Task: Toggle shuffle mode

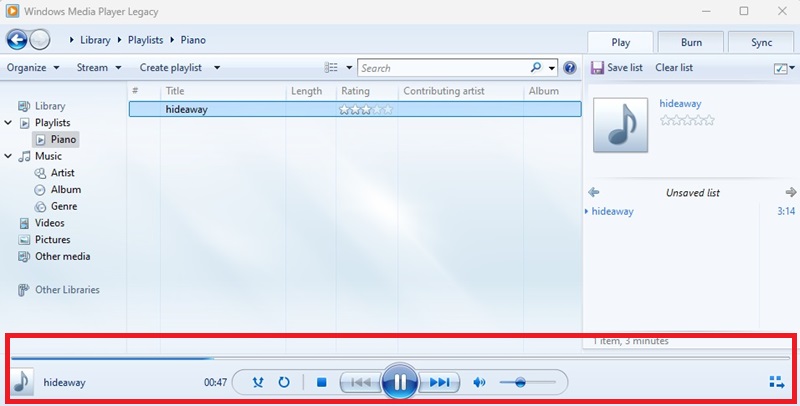Action: (x=258, y=382)
